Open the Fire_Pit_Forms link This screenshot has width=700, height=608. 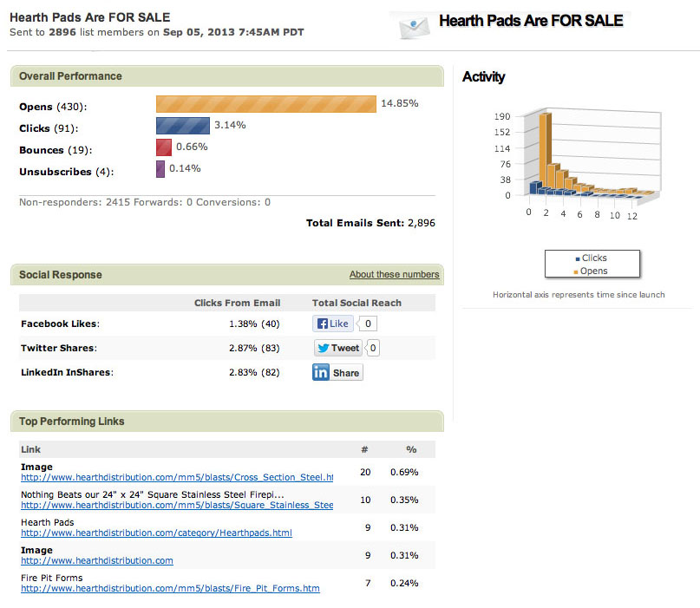click(x=170, y=589)
